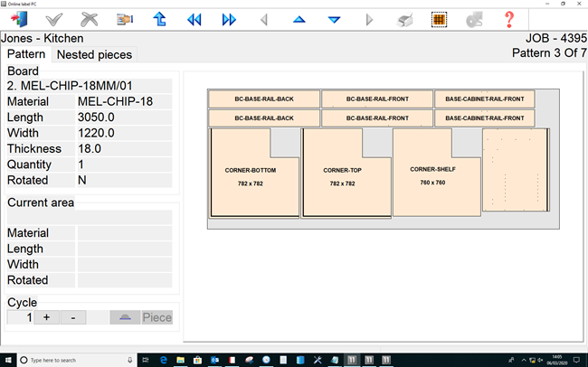The width and height of the screenshot is (588, 367).
Task: Click the pointing hand toolbar icon
Action: [124, 19]
